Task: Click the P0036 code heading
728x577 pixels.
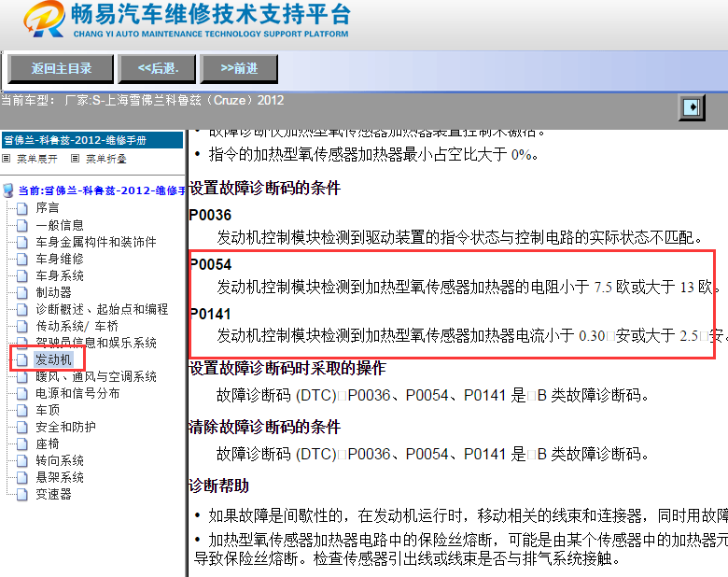Action: click(x=210, y=215)
